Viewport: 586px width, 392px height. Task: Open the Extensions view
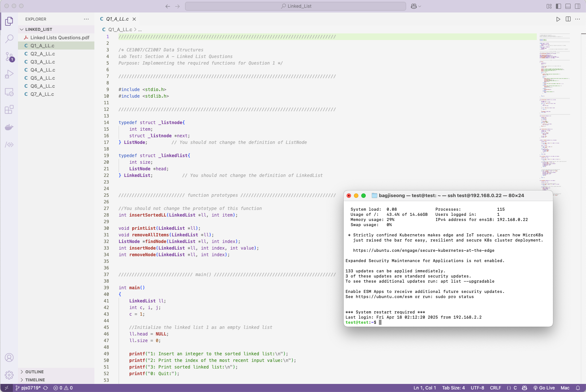(9, 109)
